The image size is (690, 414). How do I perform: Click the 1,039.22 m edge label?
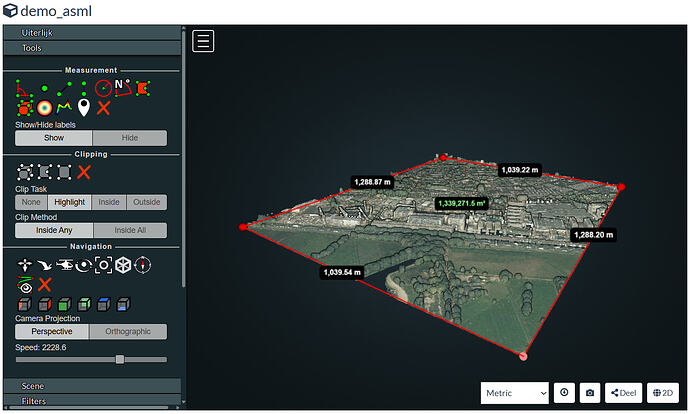coord(520,170)
